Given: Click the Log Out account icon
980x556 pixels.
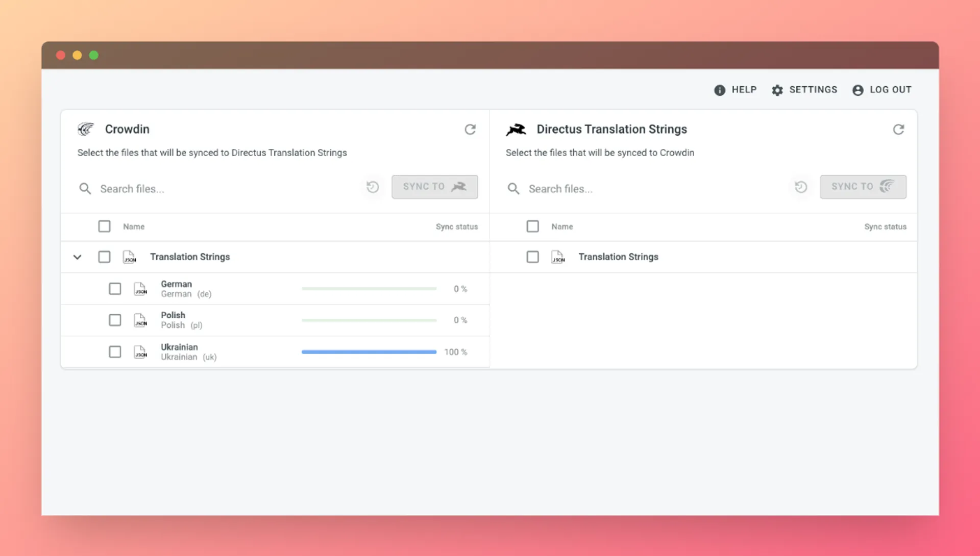Looking at the screenshot, I should (858, 90).
